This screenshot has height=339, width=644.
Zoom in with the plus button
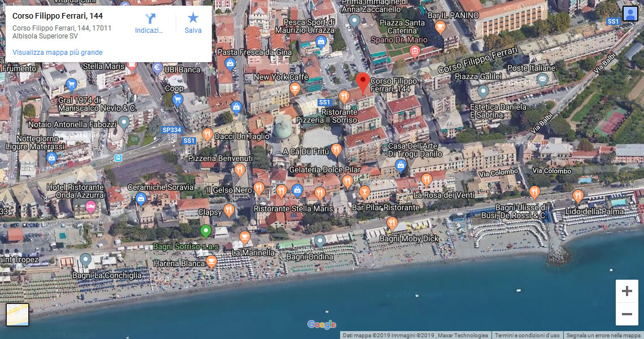(x=626, y=292)
